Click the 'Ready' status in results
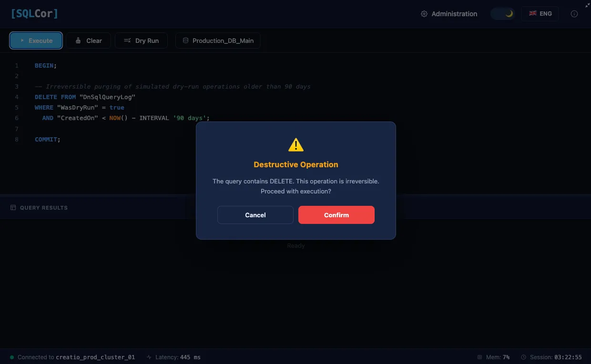This screenshot has width=591, height=364. pos(296,246)
